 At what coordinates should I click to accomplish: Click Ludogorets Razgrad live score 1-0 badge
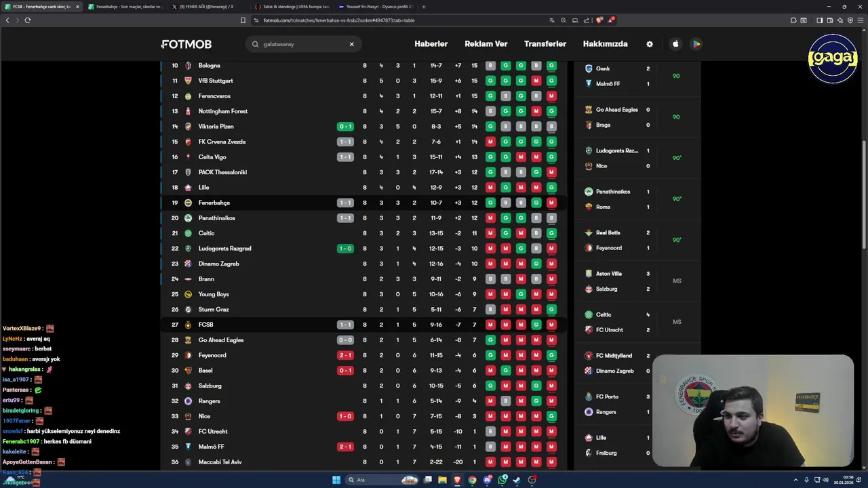coord(345,249)
